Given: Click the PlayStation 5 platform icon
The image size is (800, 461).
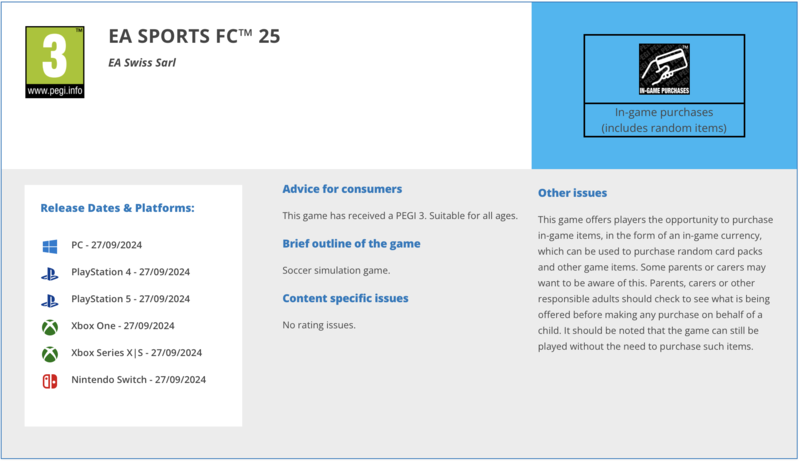Looking at the screenshot, I should (50, 299).
